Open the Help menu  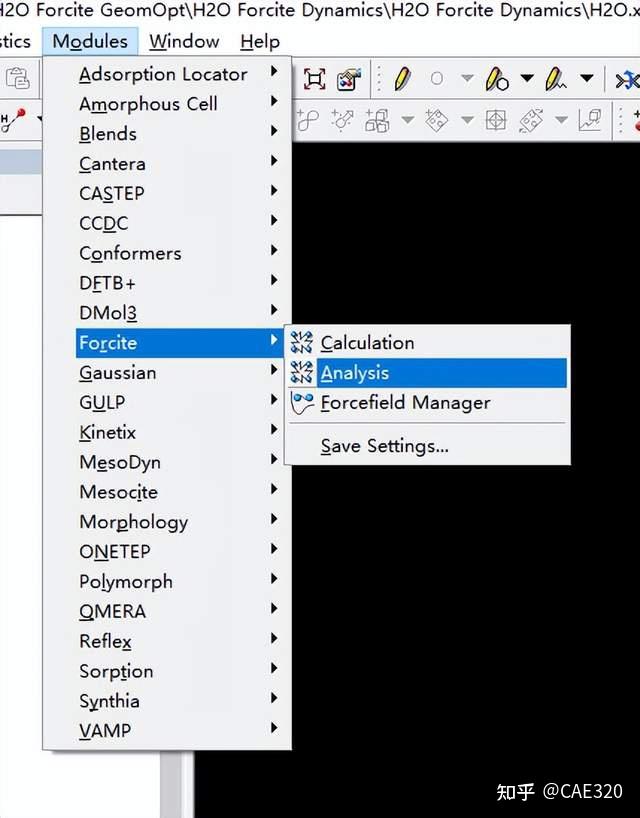260,41
